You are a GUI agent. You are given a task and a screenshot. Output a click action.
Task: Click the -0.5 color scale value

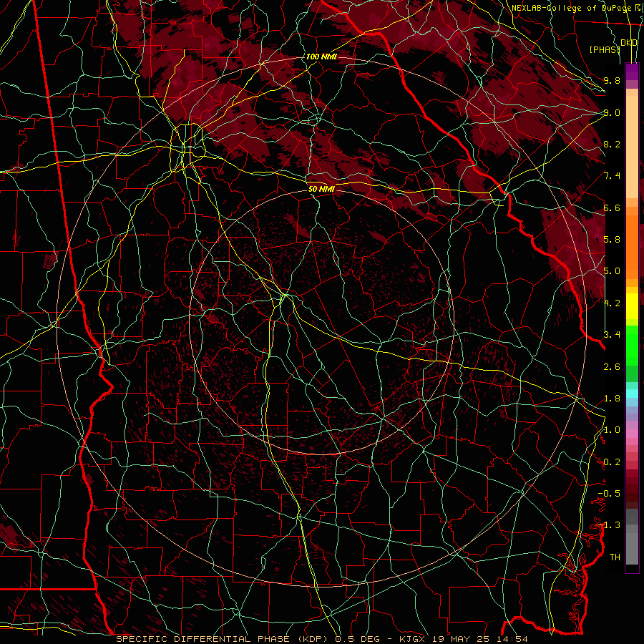pos(610,494)
